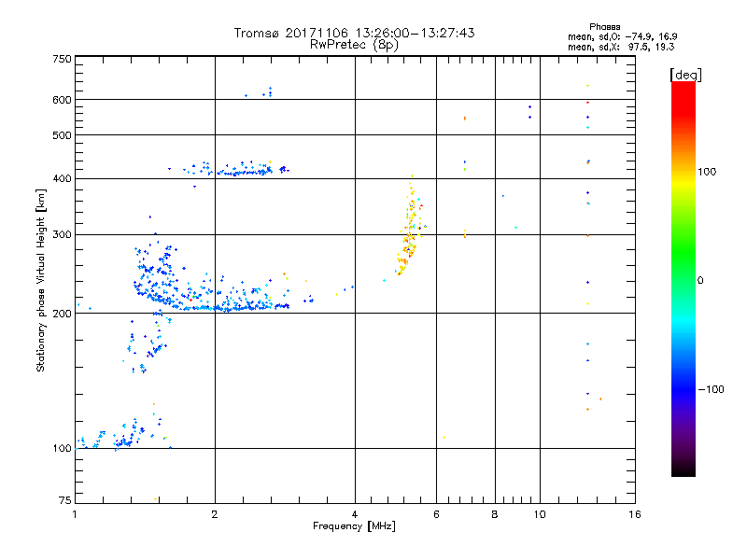The height and width of the screenshot is (560, 747).
Task: Click the height axis label "400"
Action: pos(62,178)
